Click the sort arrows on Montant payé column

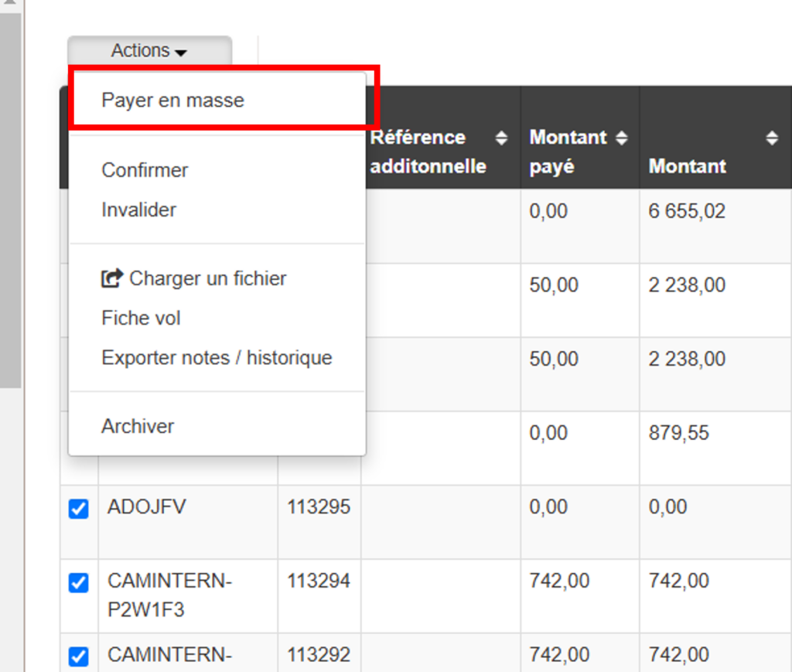pyautogui.click(x=621, y=138)
